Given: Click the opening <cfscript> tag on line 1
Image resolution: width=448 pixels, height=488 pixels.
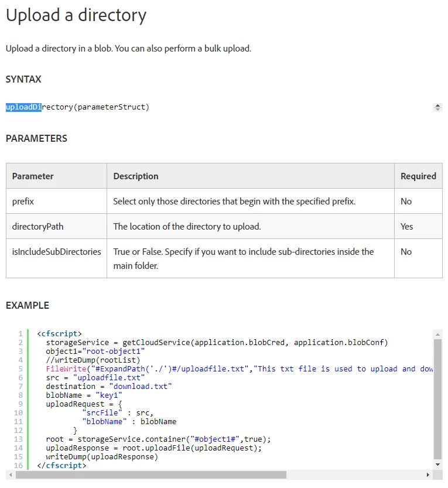Looking at the screenshot, I should [59, 334].
